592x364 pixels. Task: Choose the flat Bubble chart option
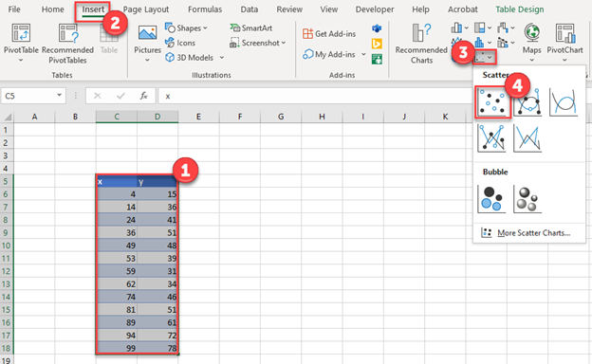(x=491, y=199)
